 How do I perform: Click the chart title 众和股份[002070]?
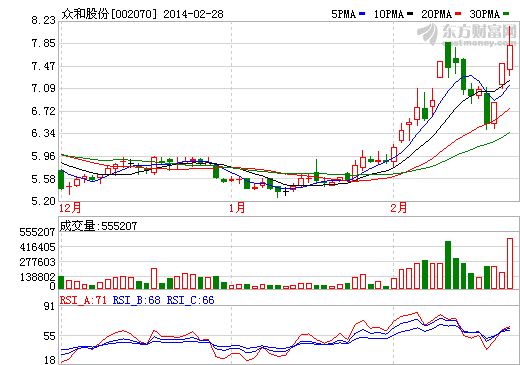(x=109, y=14)
